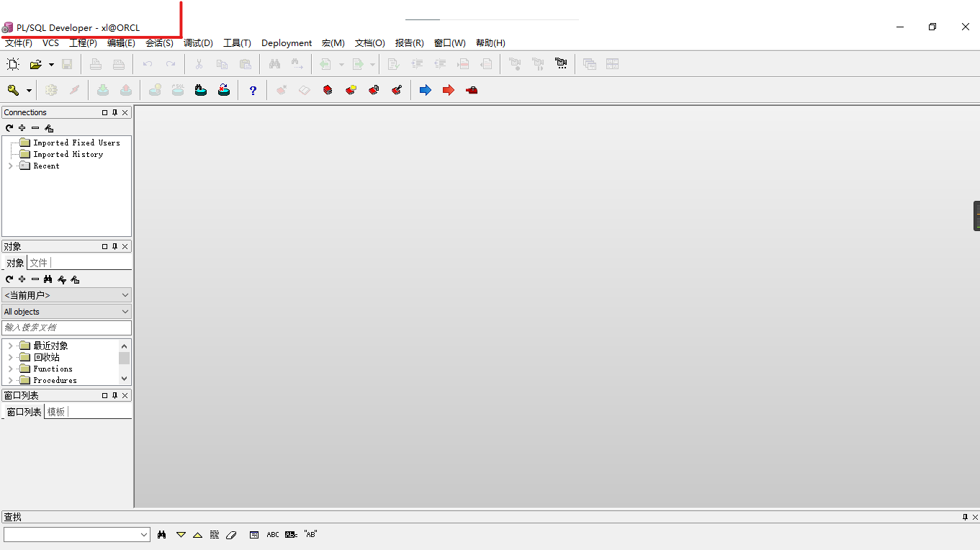Screen dimensions: 980x550
Task: Click the yellow key Log on icon
Action: coord(13,90)
